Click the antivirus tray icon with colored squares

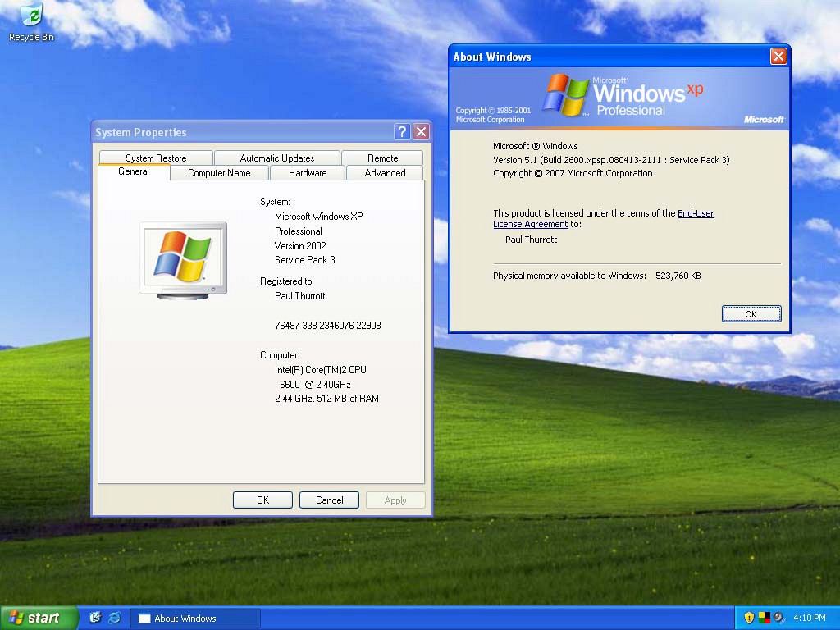click(x=765, y=618)
